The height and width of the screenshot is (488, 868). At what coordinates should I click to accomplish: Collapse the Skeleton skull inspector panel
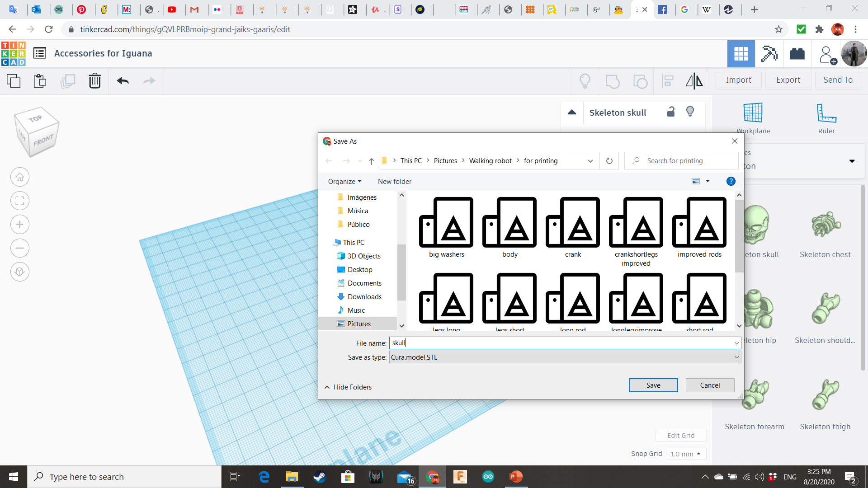(x=572, y=113)
